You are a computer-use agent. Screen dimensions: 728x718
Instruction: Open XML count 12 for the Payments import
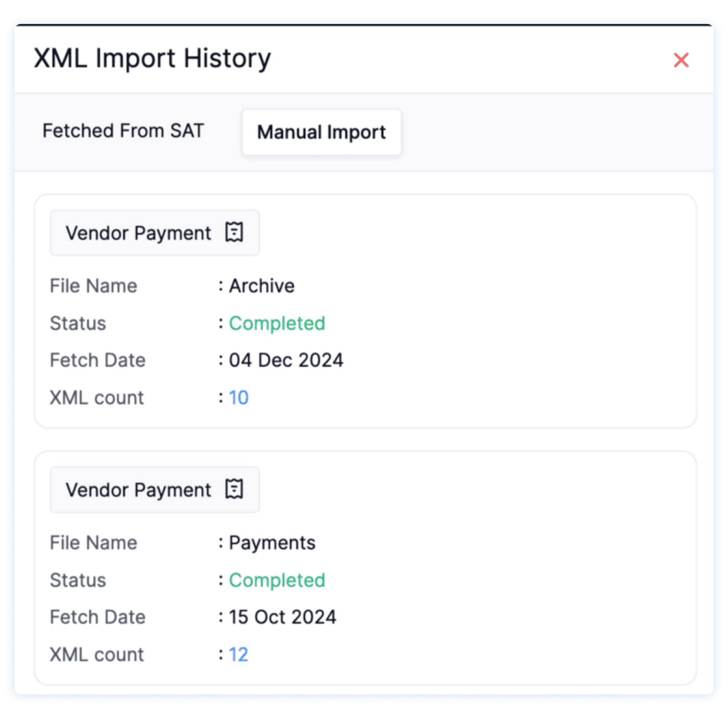click(239, 654)
